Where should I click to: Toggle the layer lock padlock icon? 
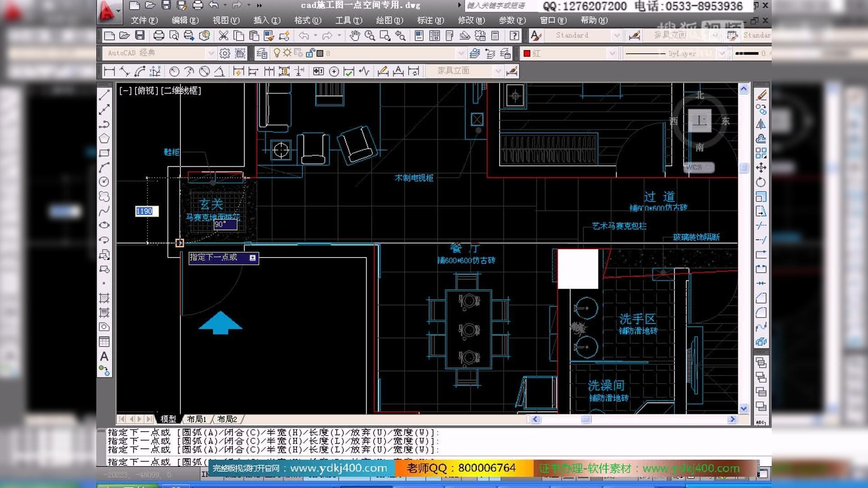tap(310, 53)
